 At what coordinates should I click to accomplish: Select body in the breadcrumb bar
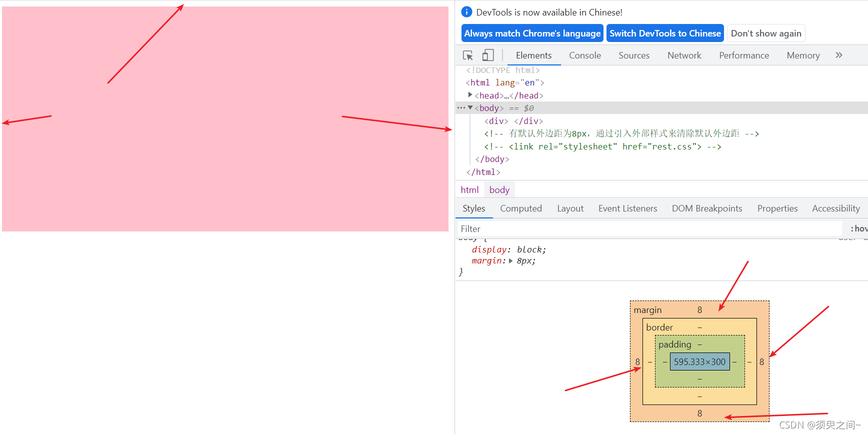pos(499,190)
